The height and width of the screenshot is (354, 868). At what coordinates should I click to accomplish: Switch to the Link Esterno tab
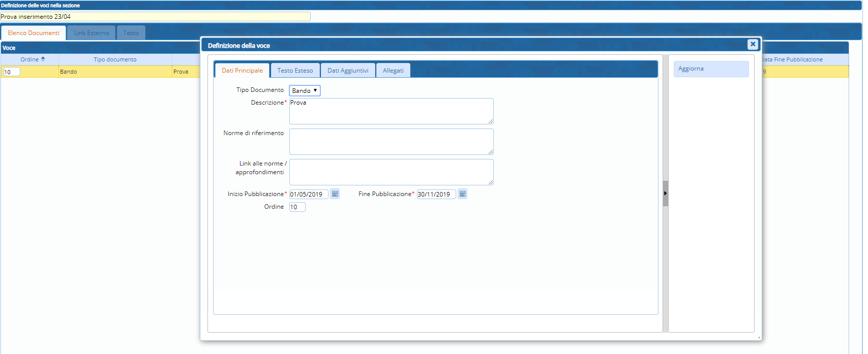tap(91, 33)
